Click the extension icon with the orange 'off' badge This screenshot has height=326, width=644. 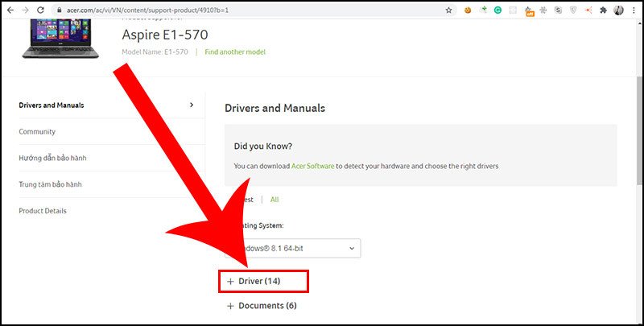pos(529,11)
